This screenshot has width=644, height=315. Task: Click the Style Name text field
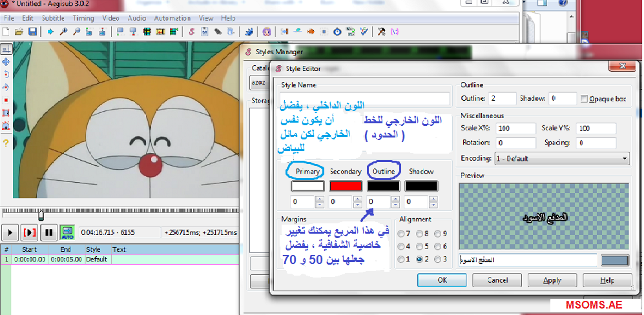click(365, 99)
